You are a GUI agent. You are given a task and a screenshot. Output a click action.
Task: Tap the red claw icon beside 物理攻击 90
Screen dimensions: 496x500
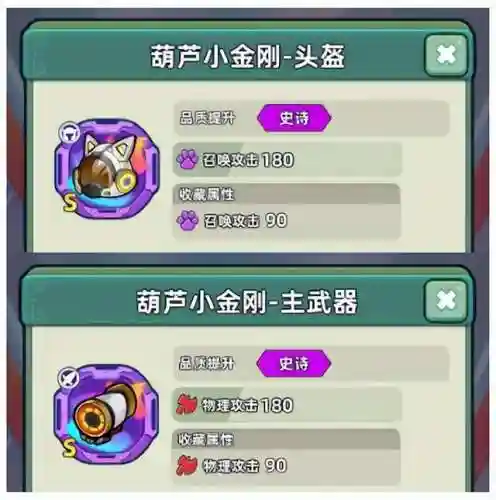pyautogui.click(x=187, y=465)
